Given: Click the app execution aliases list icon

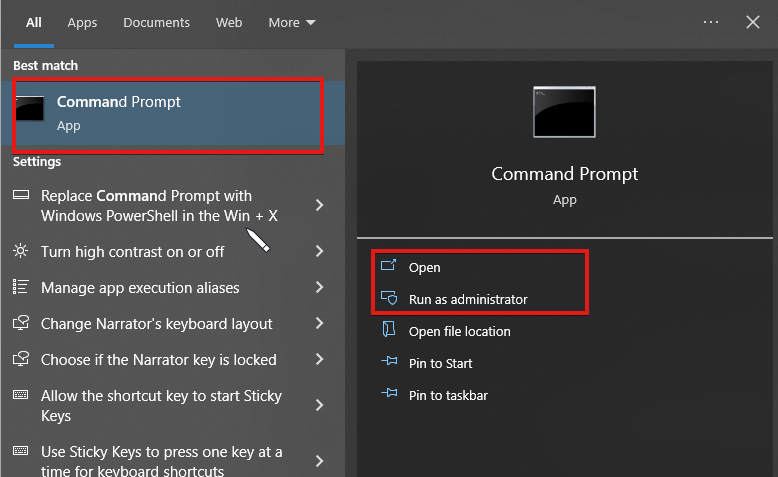Looking at the screenshot, I should 20,288.
